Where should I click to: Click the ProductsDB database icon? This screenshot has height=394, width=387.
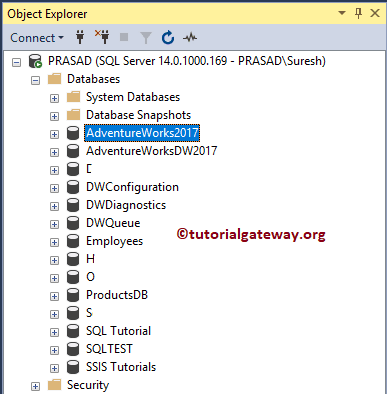(x=73, y=295)
